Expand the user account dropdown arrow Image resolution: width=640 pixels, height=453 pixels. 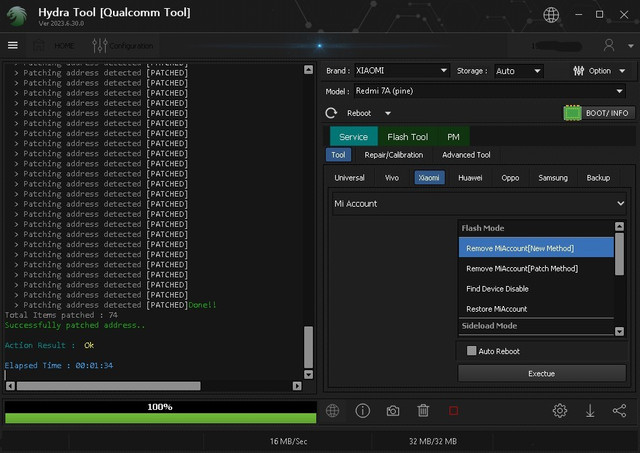(631, 46)
